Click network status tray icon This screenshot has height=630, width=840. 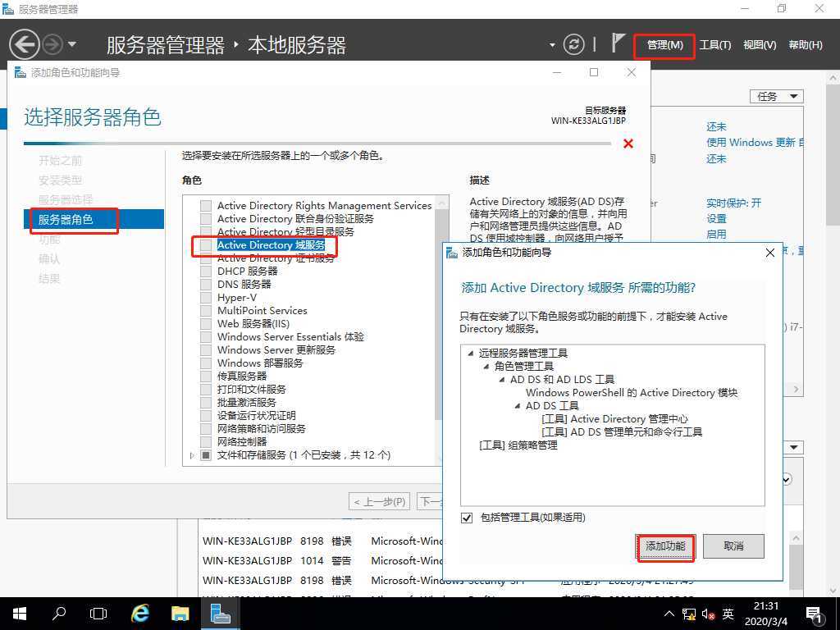coord(689,614)
